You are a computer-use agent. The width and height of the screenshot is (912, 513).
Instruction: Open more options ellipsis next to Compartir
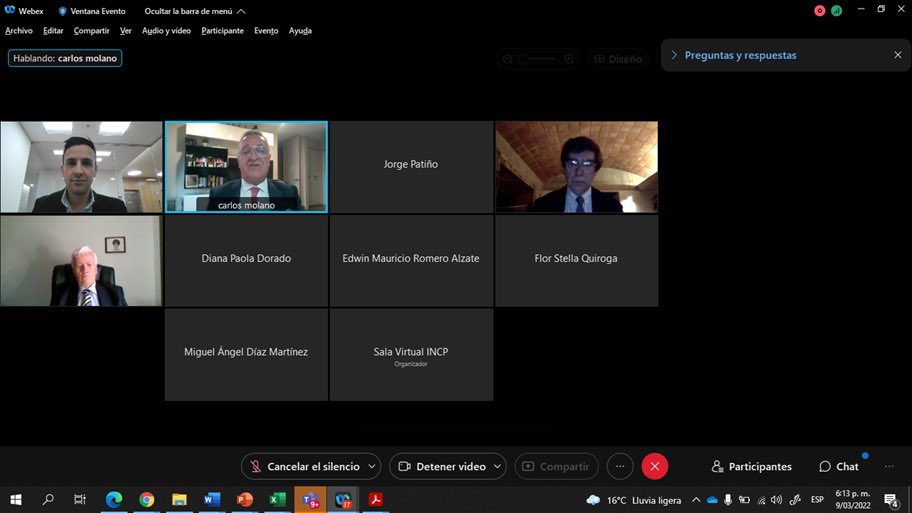[620, 466]
